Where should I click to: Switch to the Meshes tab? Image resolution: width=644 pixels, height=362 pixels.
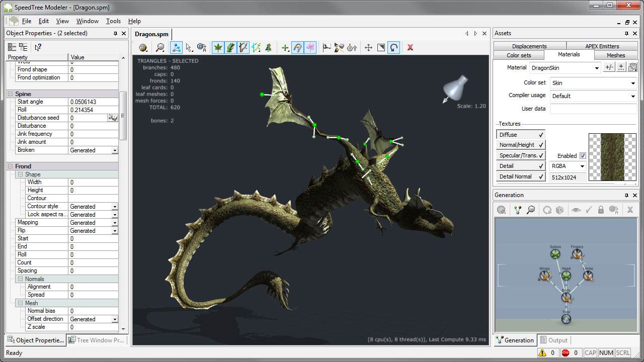click(615, 55)
